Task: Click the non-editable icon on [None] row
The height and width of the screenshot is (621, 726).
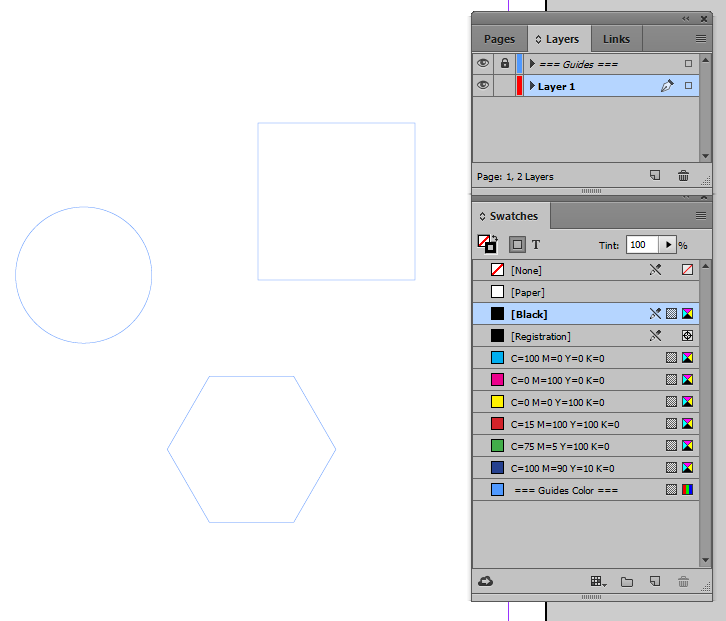Action: click(x=655, y=270)
